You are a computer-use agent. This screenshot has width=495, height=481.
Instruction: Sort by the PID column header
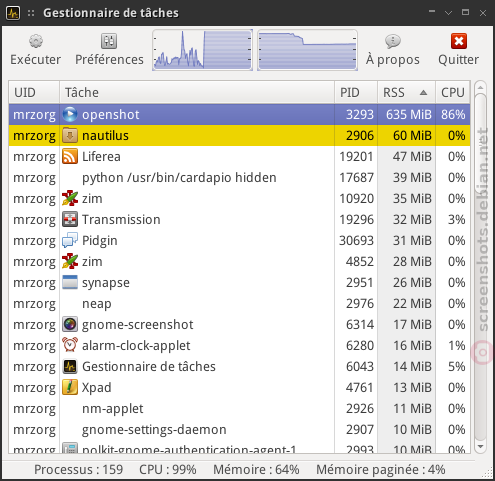pos(356,92)
